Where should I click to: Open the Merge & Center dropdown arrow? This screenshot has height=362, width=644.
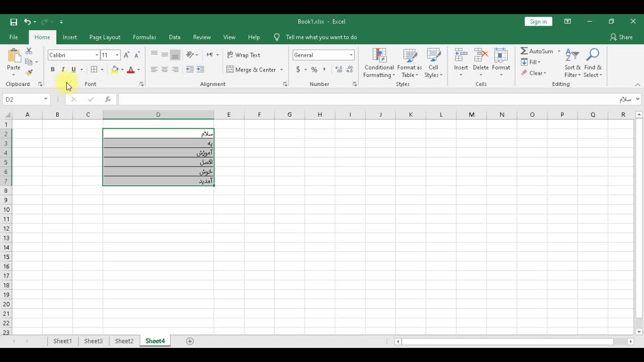(281, 69)
